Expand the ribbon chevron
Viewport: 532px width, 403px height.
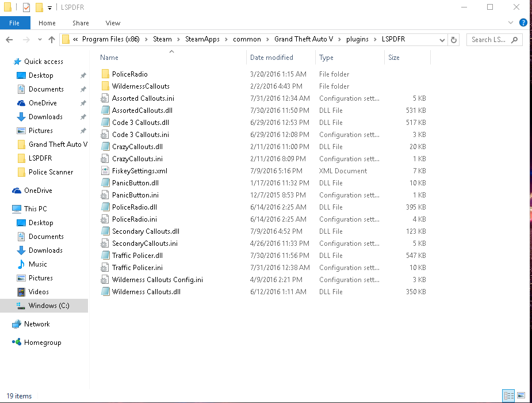pyautogui.click(x=511, y=23)
